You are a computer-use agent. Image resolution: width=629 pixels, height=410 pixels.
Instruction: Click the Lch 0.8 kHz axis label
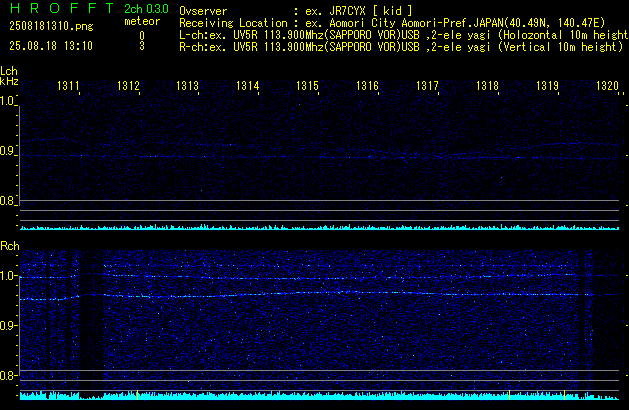pyautogui.click(x=7, y=201)
